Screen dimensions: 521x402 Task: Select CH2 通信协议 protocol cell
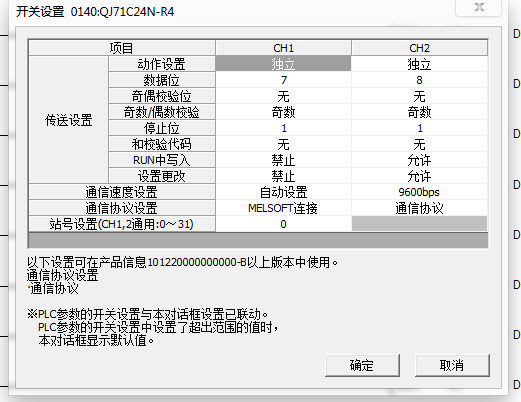pos(419,208)
